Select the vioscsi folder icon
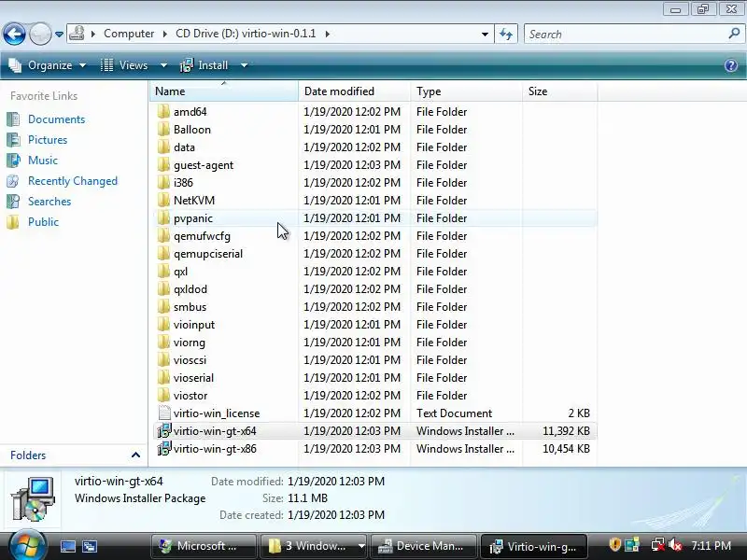 [163, 360]
